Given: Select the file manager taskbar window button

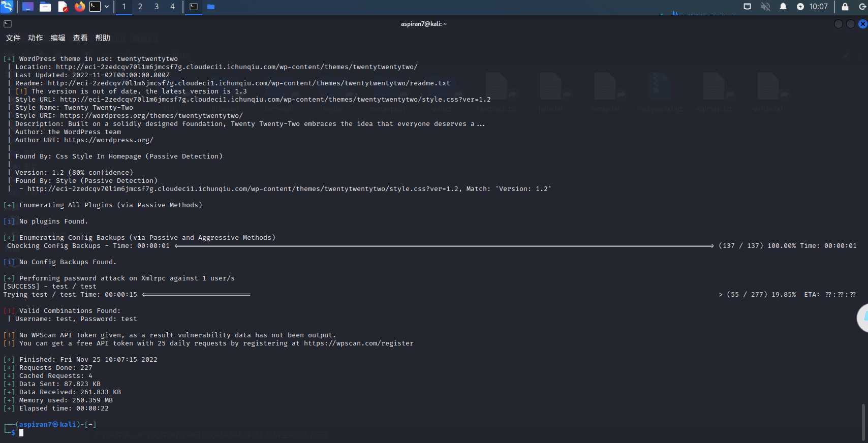Looking at the screenshot, I should click(211, 7).
